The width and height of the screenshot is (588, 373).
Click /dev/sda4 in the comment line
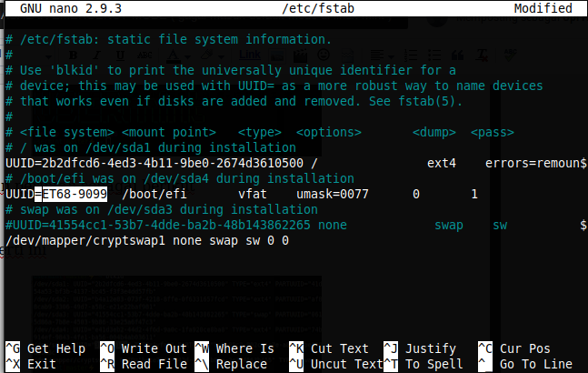tap(176, 178)
